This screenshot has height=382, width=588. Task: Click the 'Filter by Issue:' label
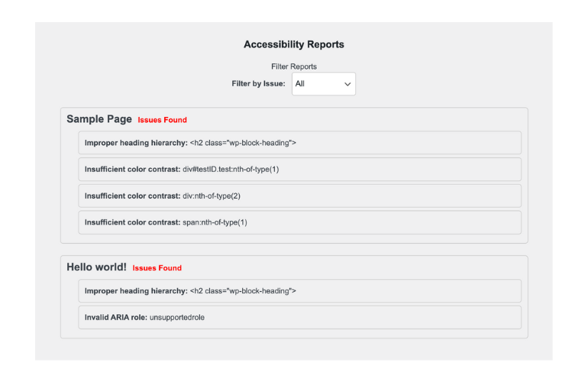[258, 84]
